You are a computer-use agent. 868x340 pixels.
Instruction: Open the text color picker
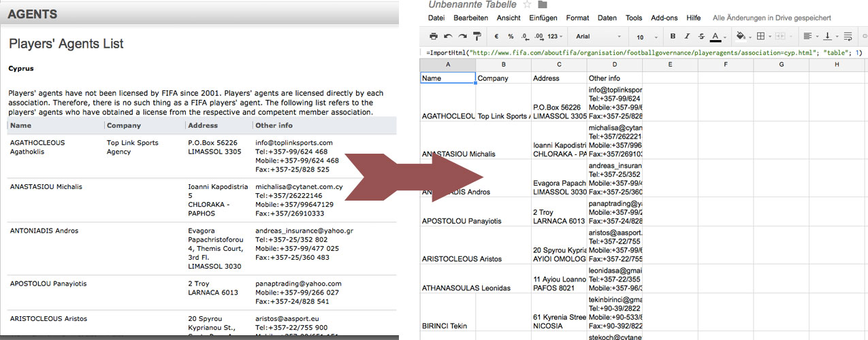point(718,36)
